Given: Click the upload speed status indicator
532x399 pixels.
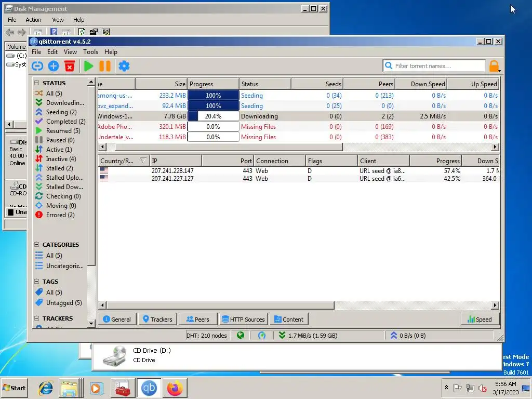Looking at the screenshot, I should (408, 335).
